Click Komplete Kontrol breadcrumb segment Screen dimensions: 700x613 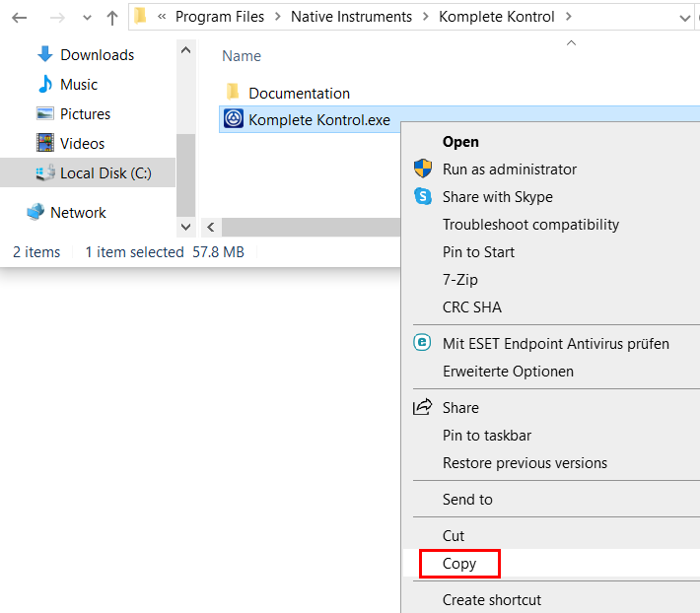click(x=497, y=17)
